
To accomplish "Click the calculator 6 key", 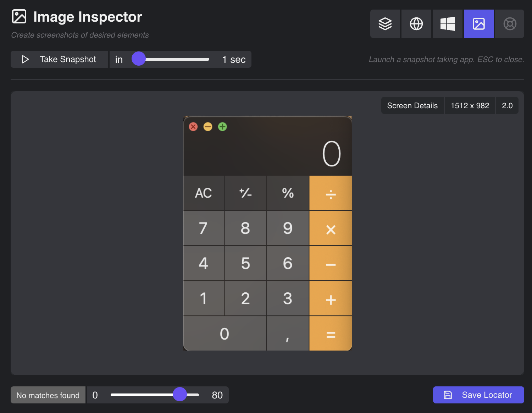I will point(288,263).
